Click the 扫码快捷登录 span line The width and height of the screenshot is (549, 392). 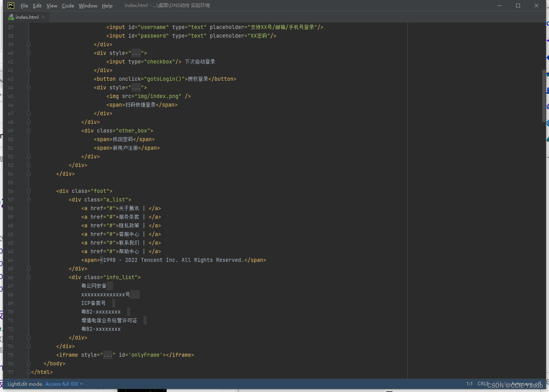[x=142, y=105]
